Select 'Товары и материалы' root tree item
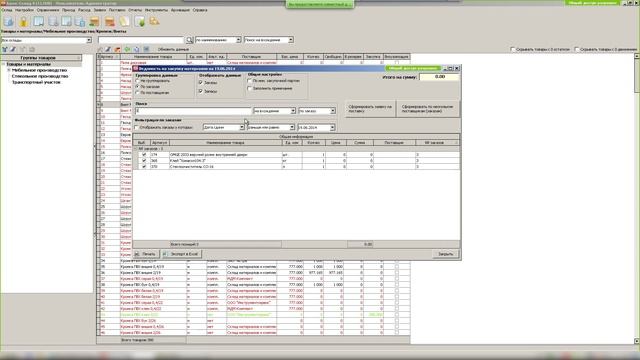This screenshot has height=360, width=640. [x=28, y=64]
